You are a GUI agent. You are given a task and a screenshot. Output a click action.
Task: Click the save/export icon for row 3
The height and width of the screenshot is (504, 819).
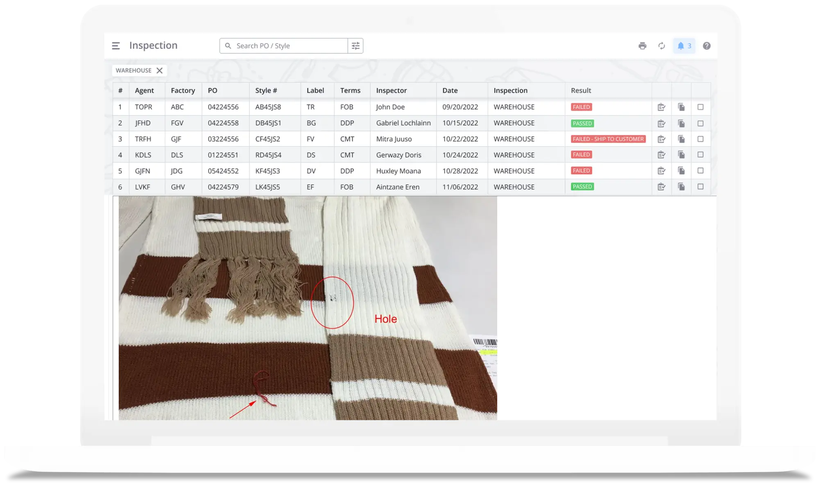point(681,138)
